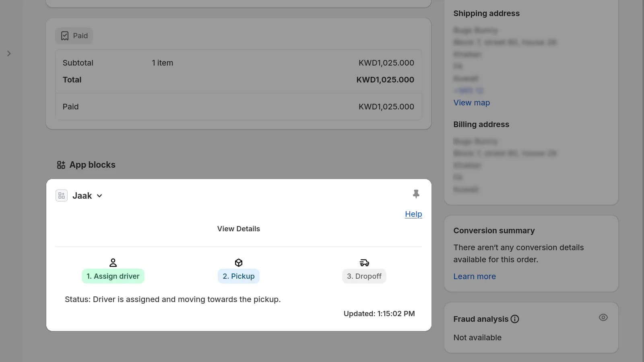Screen dimensions: 644x362
Task: Click the package box icon above Pickup
Action: 239,263
